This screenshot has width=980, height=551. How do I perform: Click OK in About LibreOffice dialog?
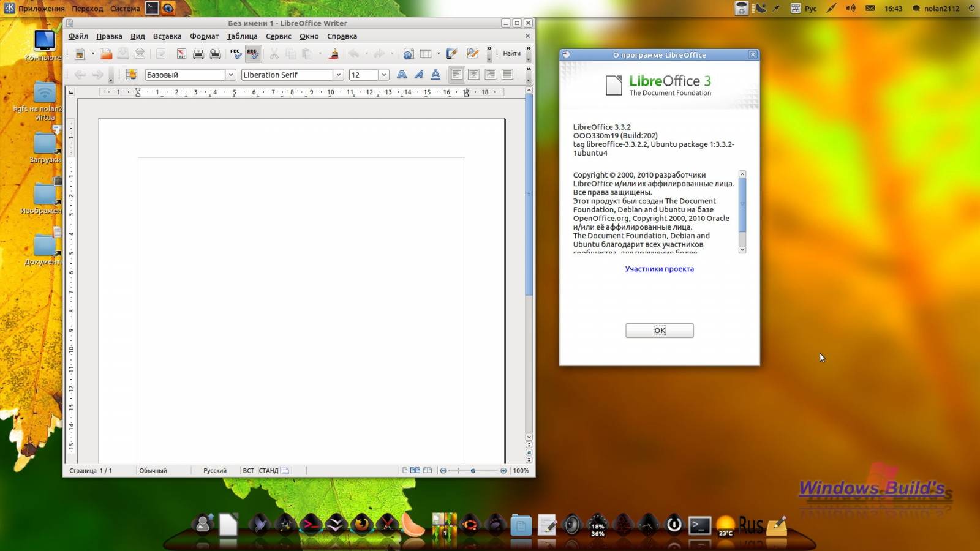(x=660, y=331)
